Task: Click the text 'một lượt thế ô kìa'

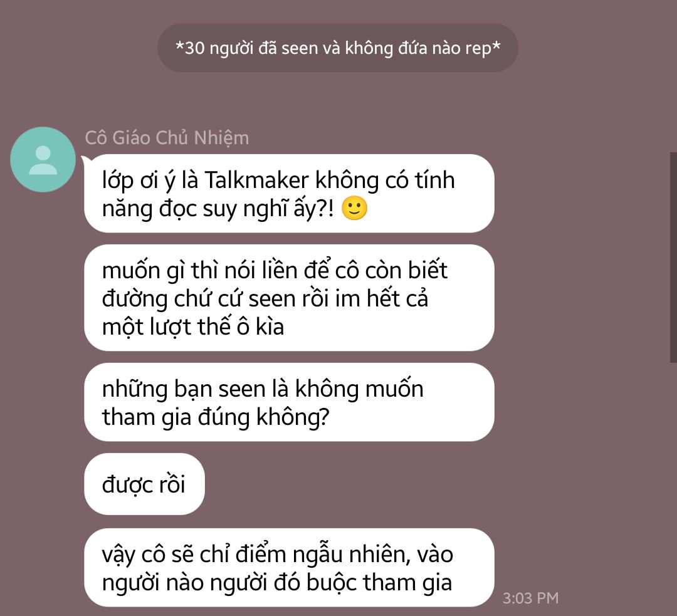Action: pyautogui.click(x=192, y=326)
